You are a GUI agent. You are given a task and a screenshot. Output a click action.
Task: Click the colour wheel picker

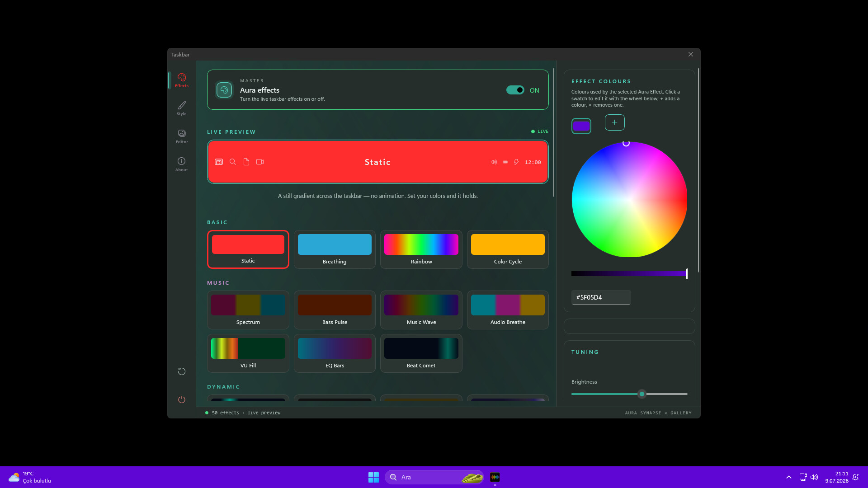[x=629, y=199]
